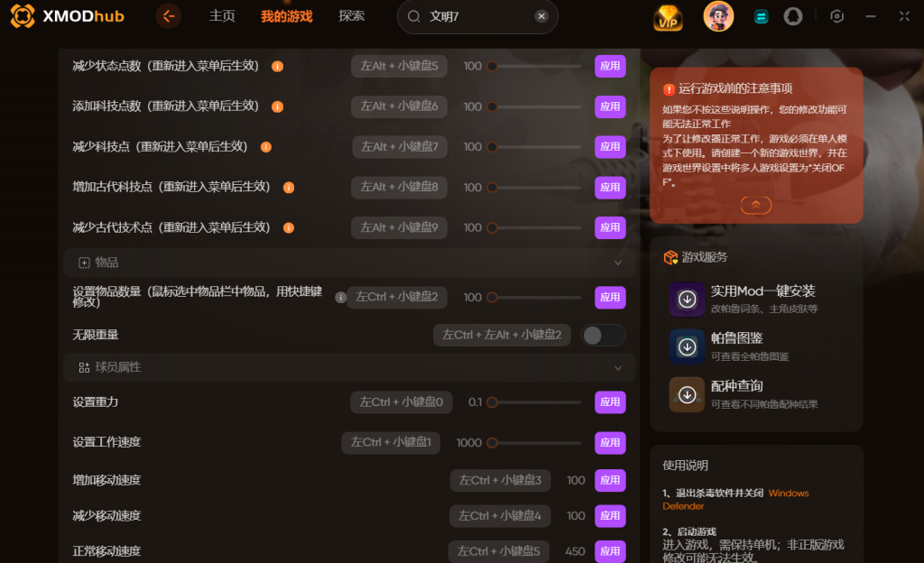The height and width of the screenshot is (563, 924).
Task: Show info for 减少古代技术点
Action: (288, 228)
